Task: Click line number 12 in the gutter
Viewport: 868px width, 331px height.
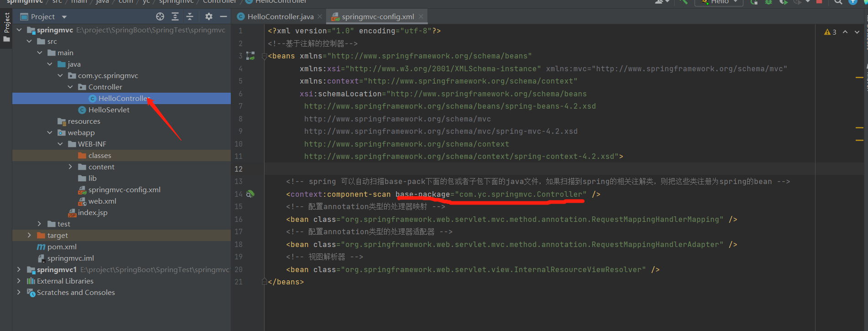Action: (x=239, y=169)
